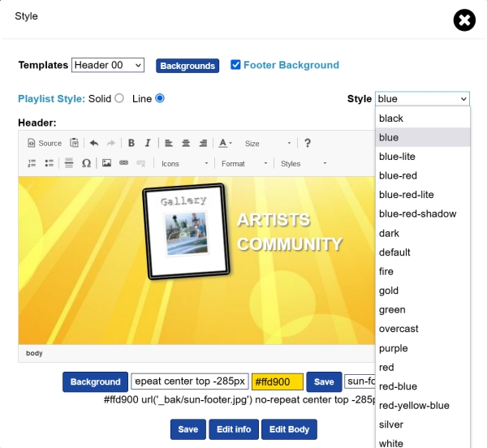
Task: Select Solid playlist style radio
Action: click(119, 98)
